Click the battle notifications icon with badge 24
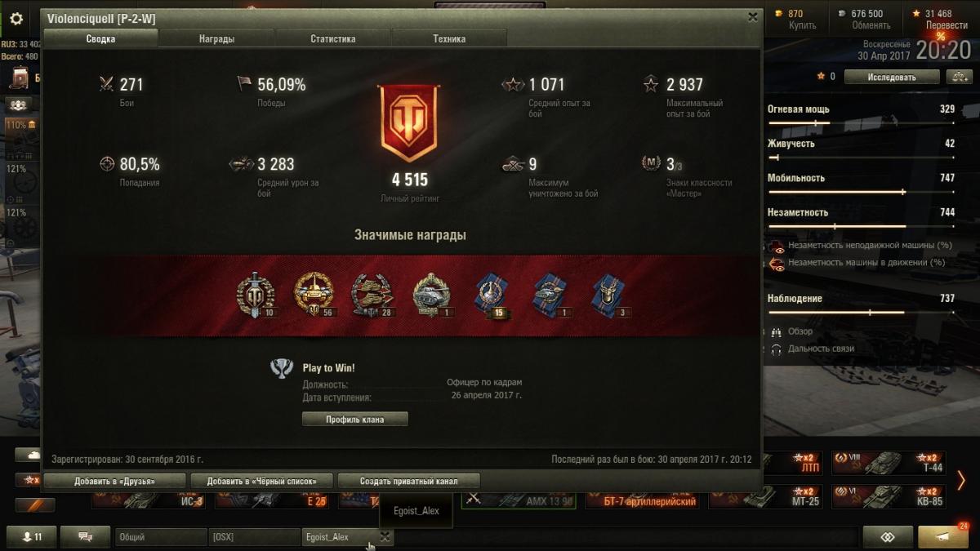Screen dimensions: 980x551 [x=943, y=536]
